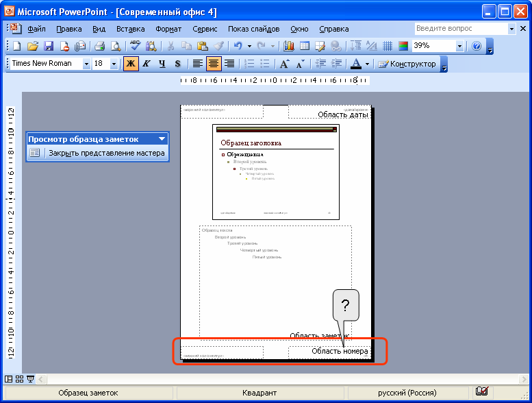This screenshot has height=403, width=532.
Task: Click in the Введите вопрос field
Action: coord(461,29)
